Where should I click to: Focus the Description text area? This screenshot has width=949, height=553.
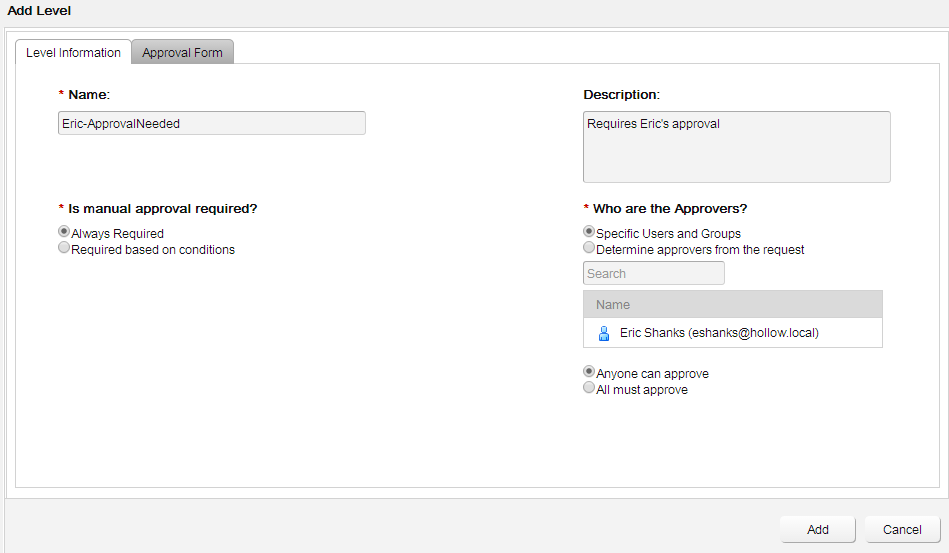click(x=736, y=147)
